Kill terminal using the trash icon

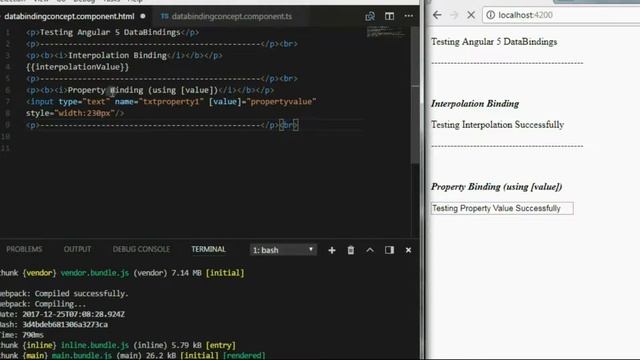pyautogui.click(x=351, y=250)
